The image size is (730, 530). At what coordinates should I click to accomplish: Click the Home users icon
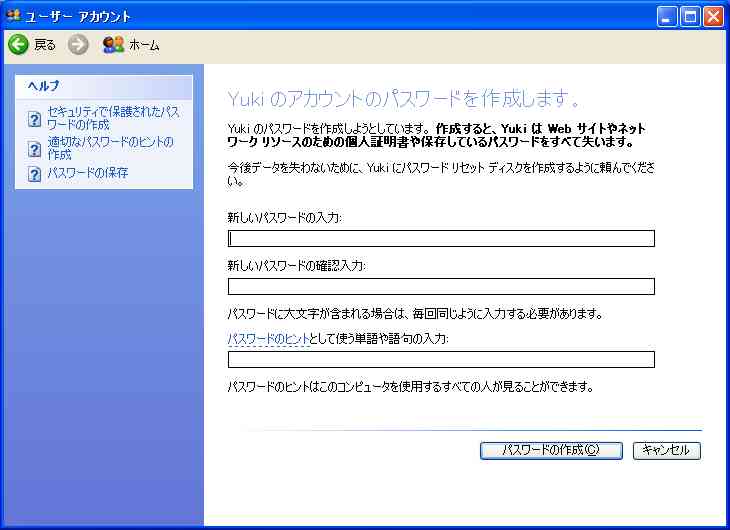(113, 45)
